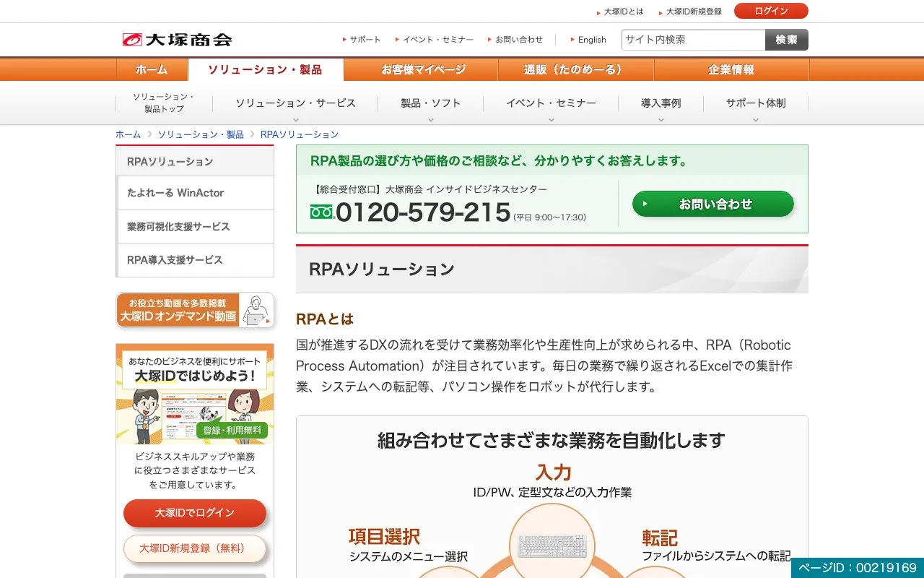The image size is (924, 578).
Task: Expand 製品・ソフト dropdown menu
Action: pos(431,103)
